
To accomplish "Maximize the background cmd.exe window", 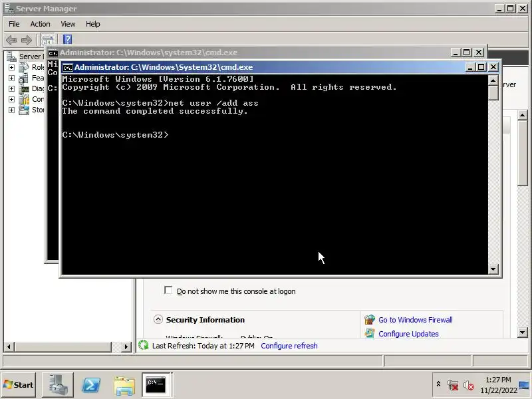I will click(467, 53).
